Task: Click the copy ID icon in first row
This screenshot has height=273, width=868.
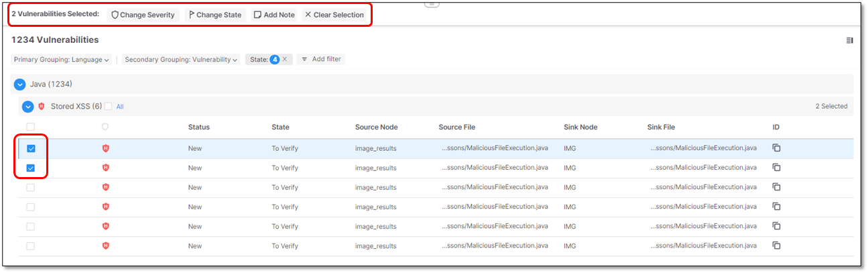Action: [x=776, y=148]
